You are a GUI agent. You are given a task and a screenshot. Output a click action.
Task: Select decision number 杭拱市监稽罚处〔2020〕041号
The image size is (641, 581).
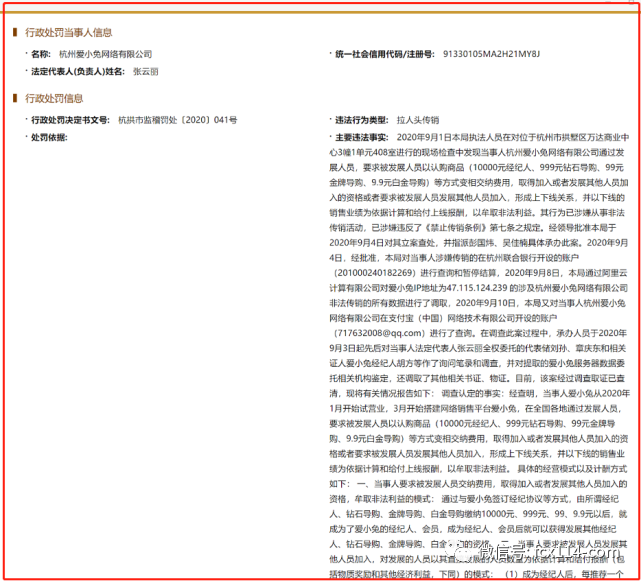pyautogui.click(x=177, y=120)
